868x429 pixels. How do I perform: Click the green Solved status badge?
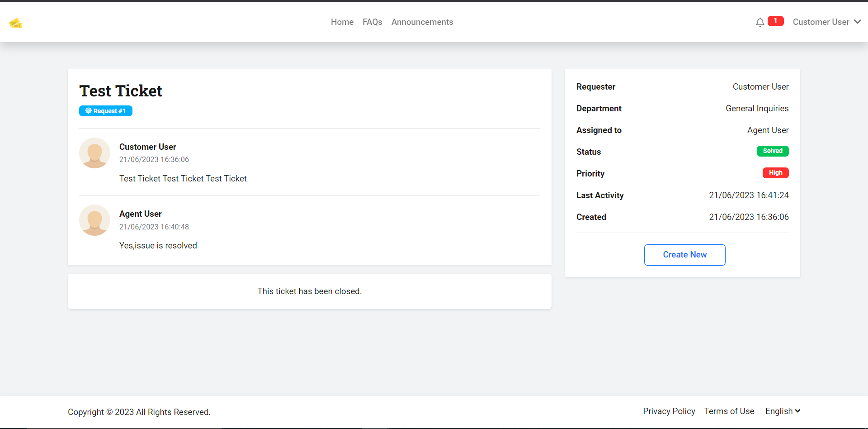(773, 151)
